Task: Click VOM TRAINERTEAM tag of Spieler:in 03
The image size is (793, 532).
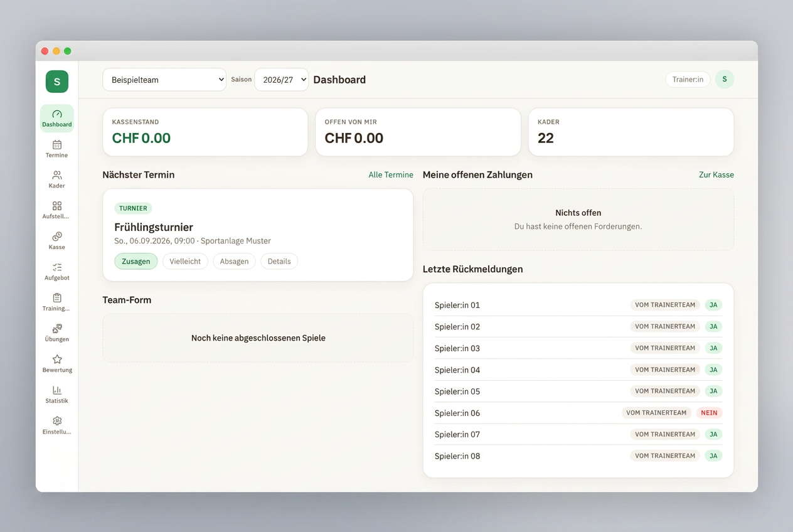Action: 665,348
